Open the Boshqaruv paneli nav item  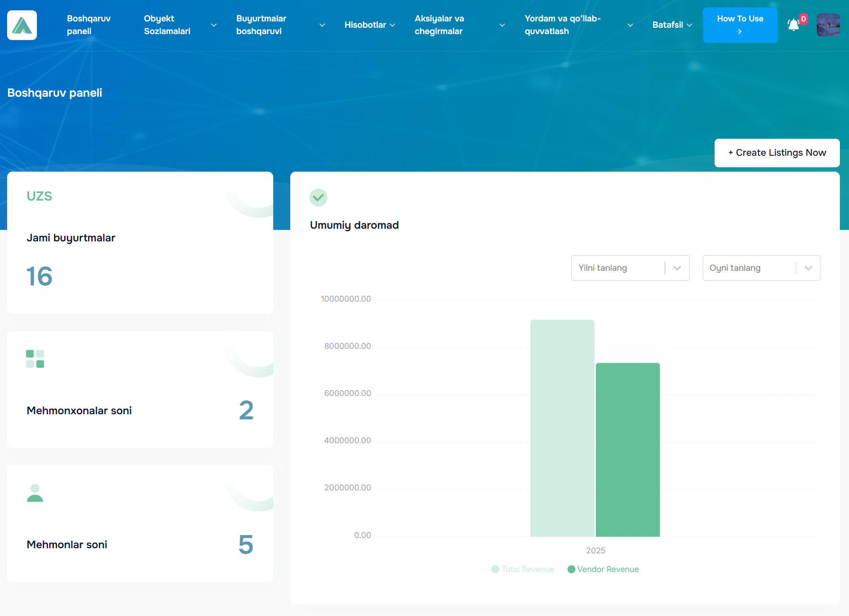89,25
